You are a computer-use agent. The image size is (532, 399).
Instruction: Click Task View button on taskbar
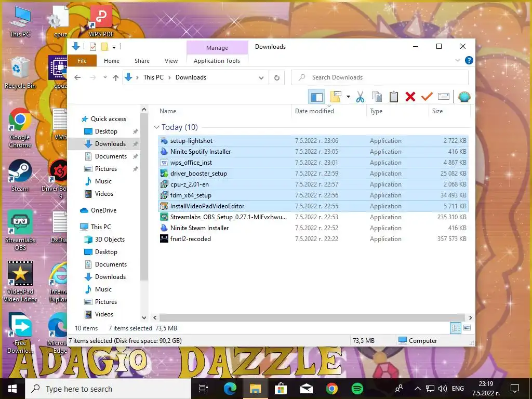coord(204,389)
